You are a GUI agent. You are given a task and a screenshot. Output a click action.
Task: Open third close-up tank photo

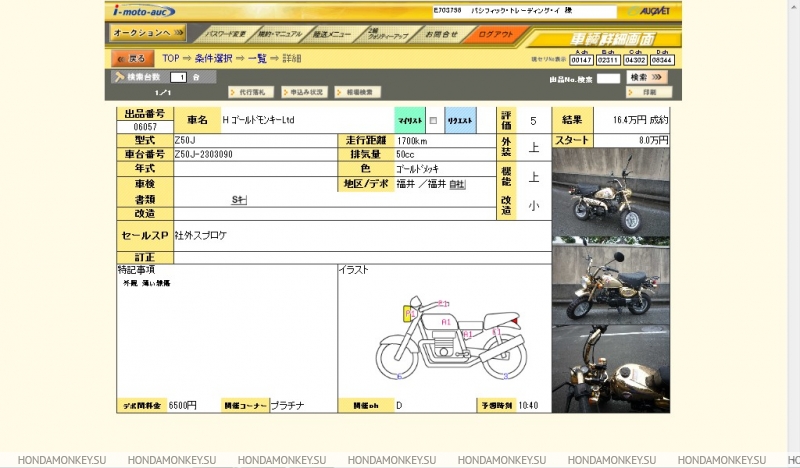611,368
